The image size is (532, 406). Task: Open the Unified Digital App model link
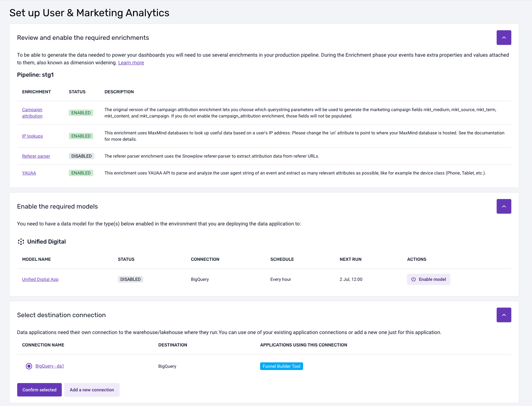[40, 279]
